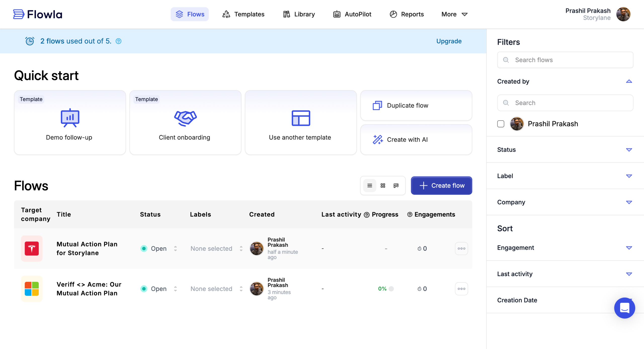This screenshot has height=349, width=644.
Task: Collapse the Created by filter section
Action: [629, 81]
